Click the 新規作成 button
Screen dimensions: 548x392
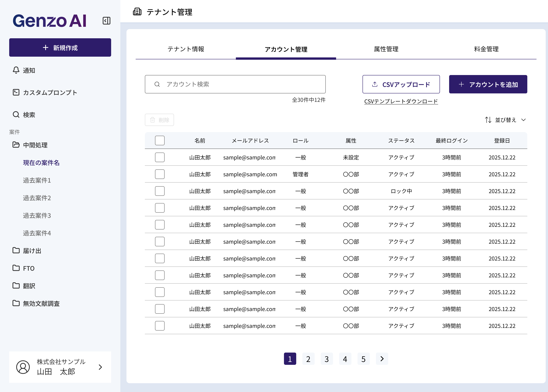click(60, 47)
